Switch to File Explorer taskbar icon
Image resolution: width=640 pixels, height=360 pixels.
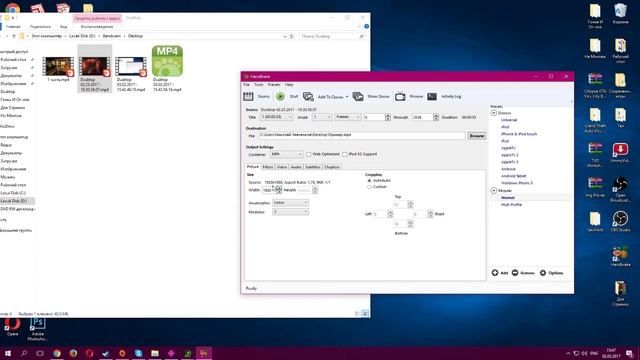tap(155, 353)
